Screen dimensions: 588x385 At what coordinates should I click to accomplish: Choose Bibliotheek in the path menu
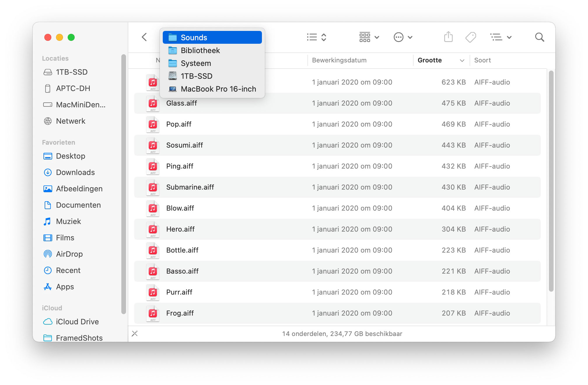pyautogui.click(x=212, y=50)
